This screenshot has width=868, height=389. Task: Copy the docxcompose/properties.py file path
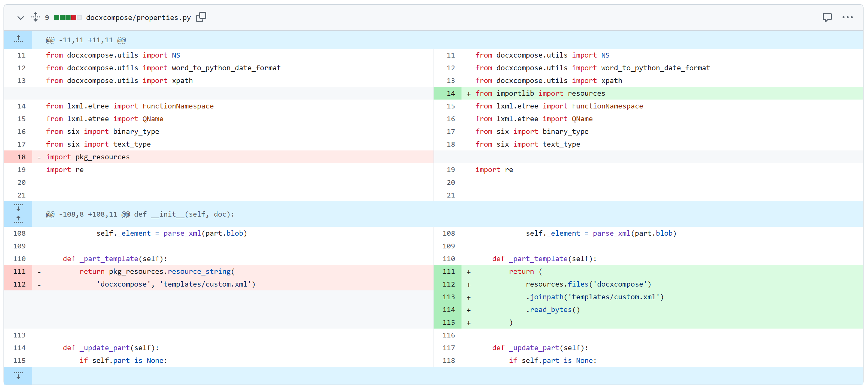[x=201, y=17]
